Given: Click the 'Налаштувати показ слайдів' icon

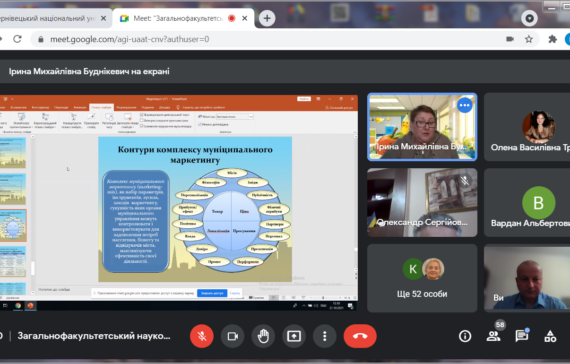Looking at the screenshot, I should coord(73,121).
